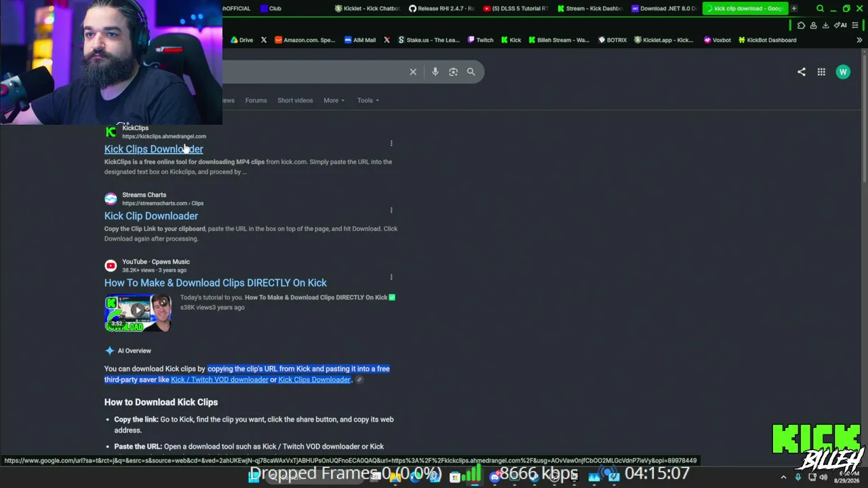
Task: Click the system tray microphone icon
Action: click(x=797, y=477)
